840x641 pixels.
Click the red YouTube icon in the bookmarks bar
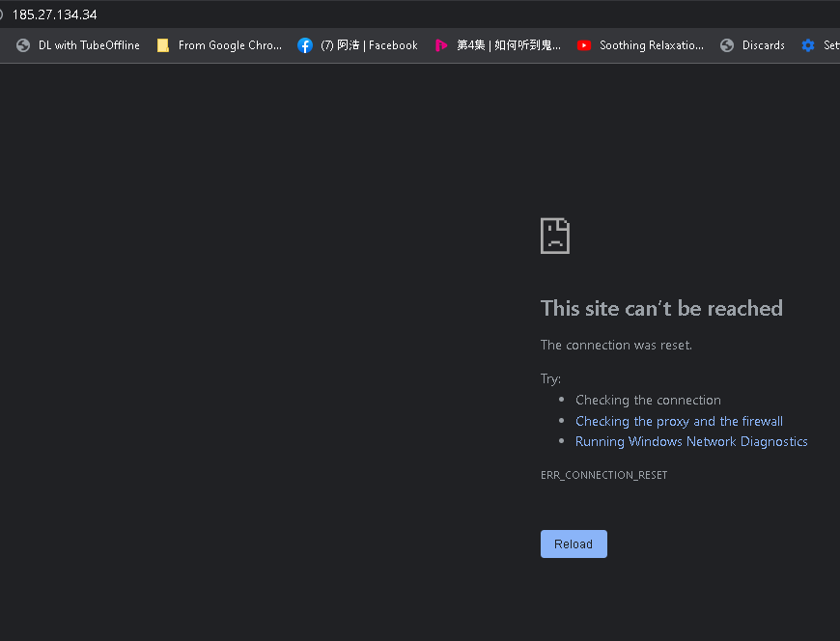[584, 45]
